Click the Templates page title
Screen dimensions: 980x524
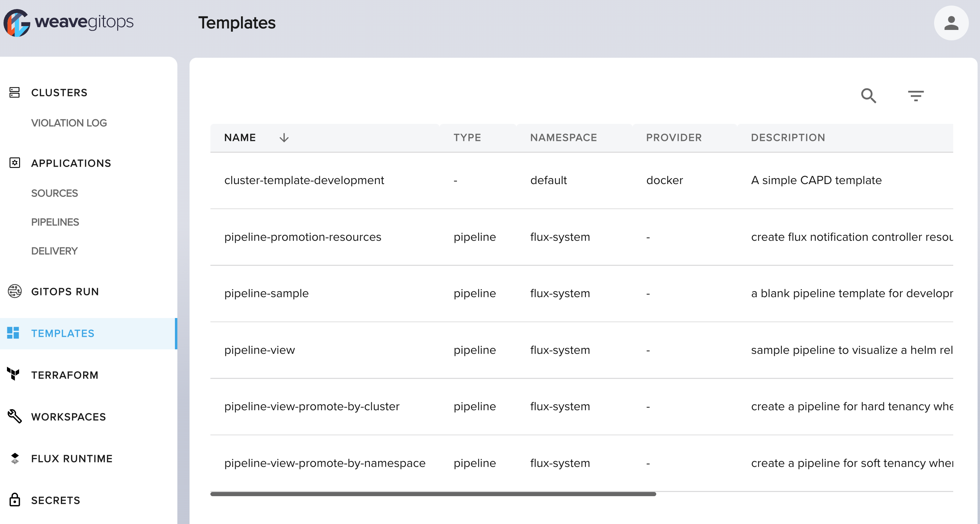pos(236,23)
